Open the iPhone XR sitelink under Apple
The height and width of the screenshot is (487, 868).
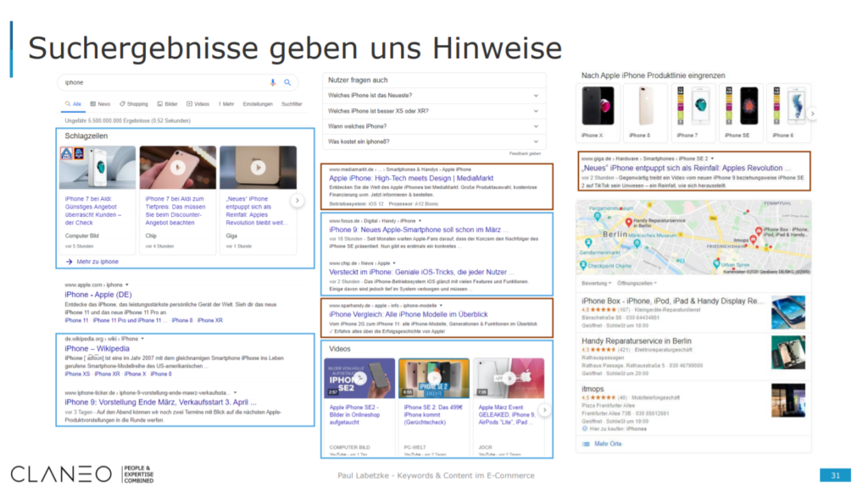coord(210,320)
